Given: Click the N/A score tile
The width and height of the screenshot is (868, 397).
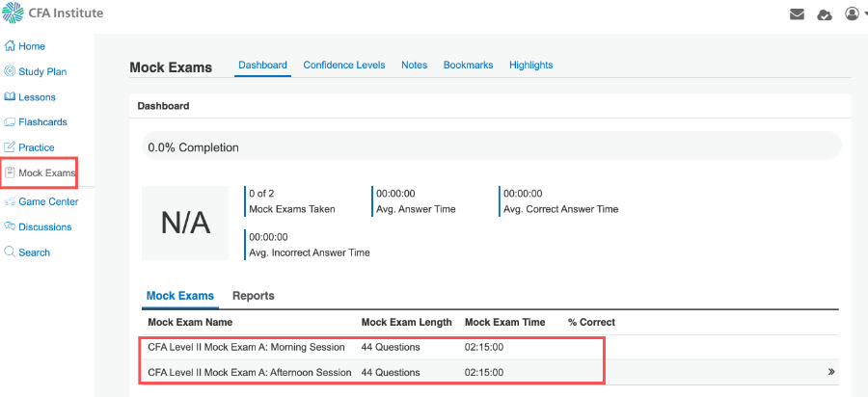Looking at the screenshot, I should [185, 223].
